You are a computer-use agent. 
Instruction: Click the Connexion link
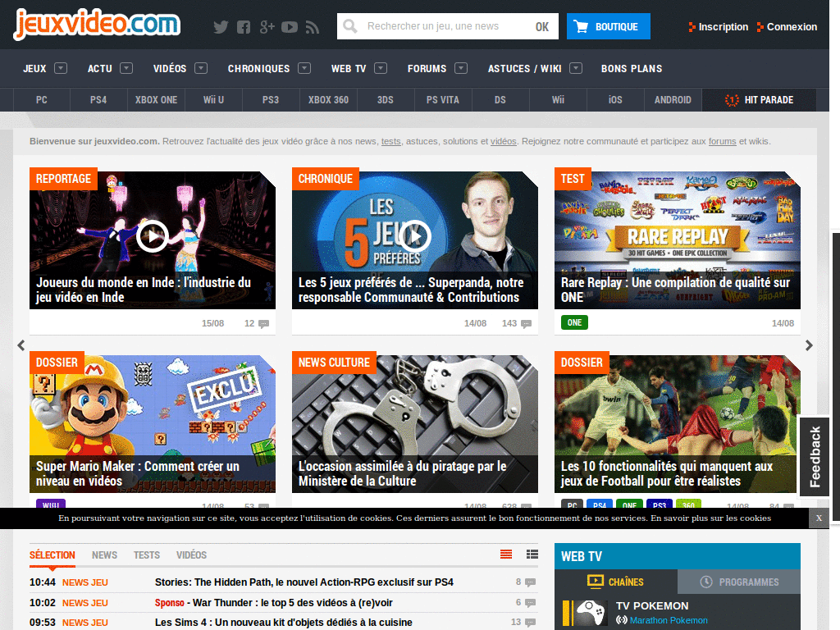792,27
